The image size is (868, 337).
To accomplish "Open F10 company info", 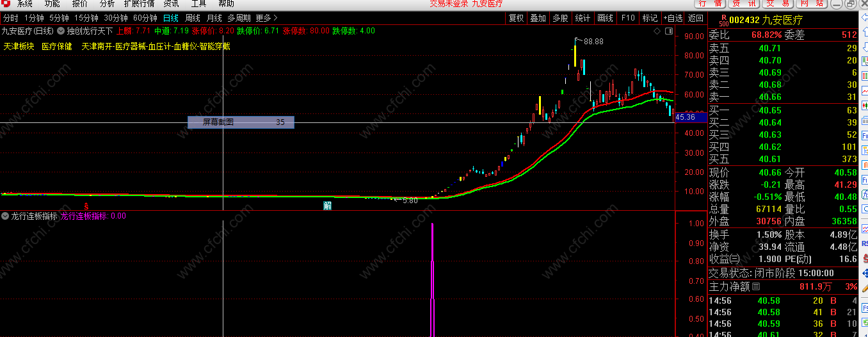I will pos(628,18).
